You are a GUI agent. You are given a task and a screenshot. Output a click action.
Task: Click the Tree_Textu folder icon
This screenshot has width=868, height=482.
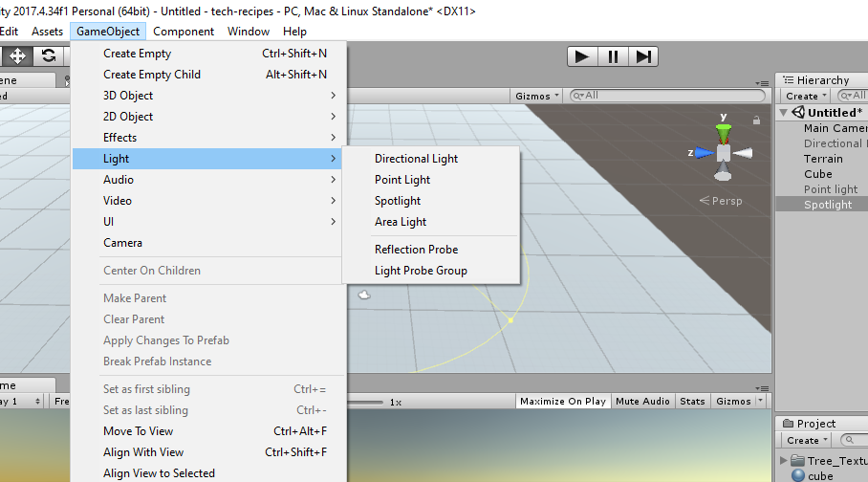point(797,460)
